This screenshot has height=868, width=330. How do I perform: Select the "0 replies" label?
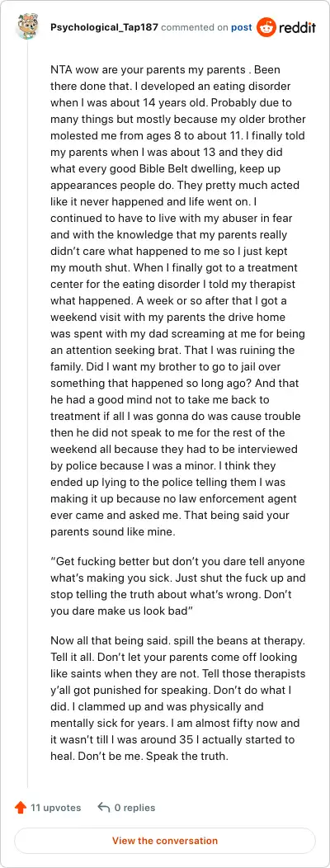[x=134, y=808]
